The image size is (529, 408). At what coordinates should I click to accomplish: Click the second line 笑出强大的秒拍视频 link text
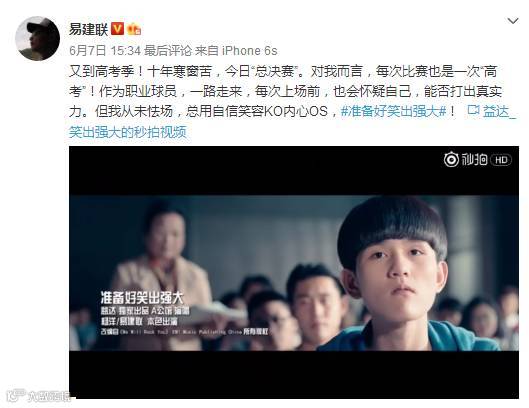tap(128, 132)
